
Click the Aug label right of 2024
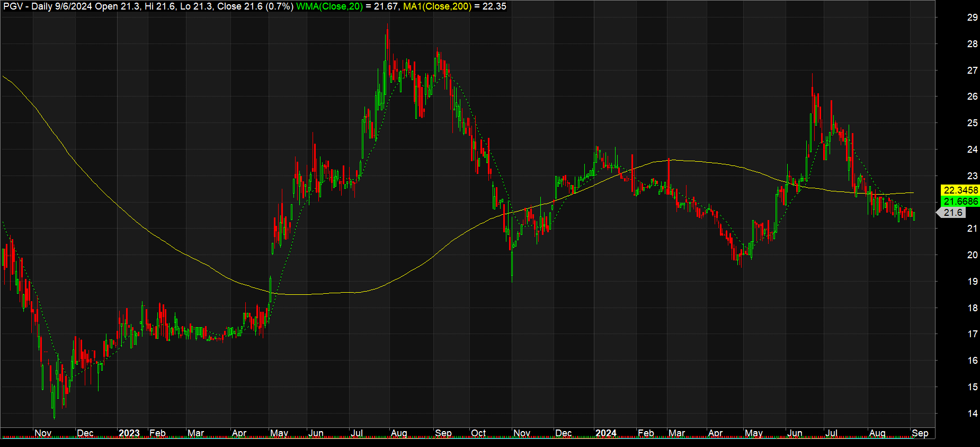click(877, 433)
